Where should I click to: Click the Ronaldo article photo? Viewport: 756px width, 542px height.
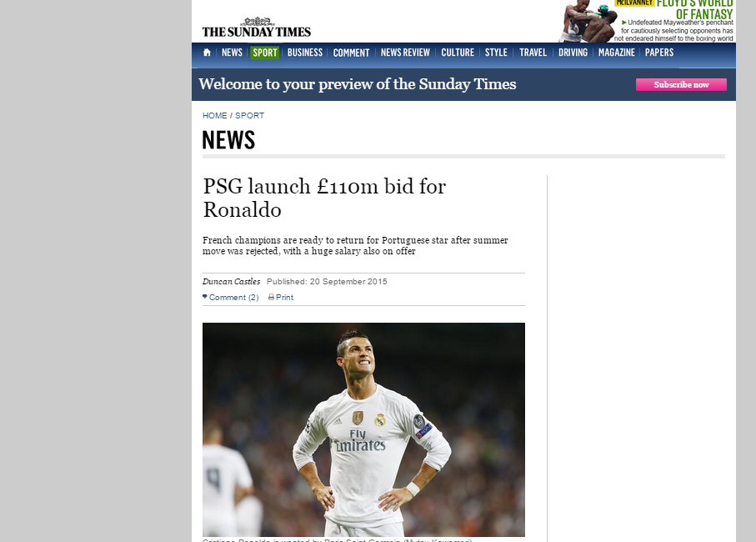[363, 429]
